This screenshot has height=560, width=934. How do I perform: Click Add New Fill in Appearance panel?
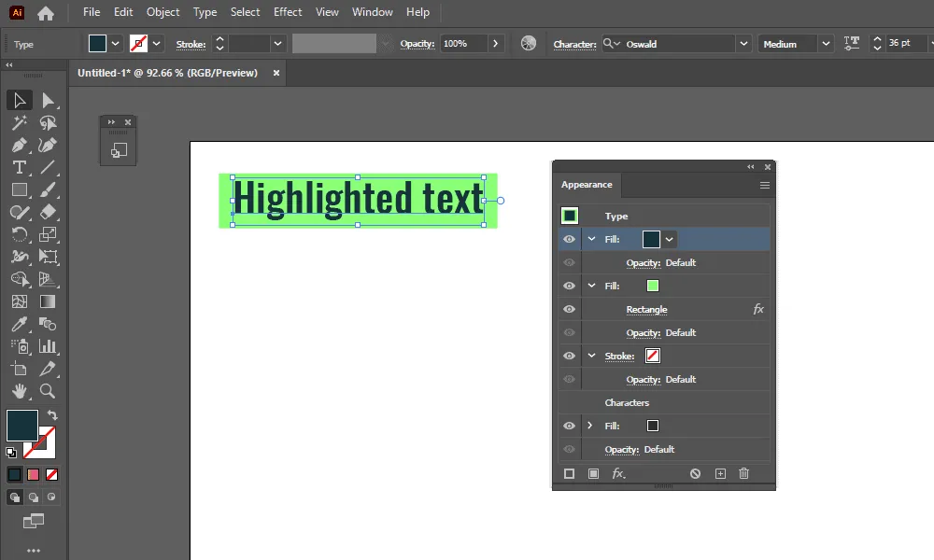coord(593,474)
